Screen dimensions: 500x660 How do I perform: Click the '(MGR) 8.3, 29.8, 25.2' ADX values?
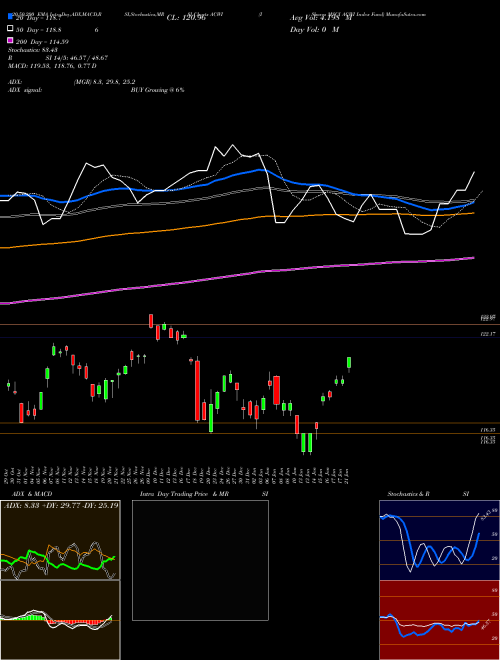pos(104,82)
